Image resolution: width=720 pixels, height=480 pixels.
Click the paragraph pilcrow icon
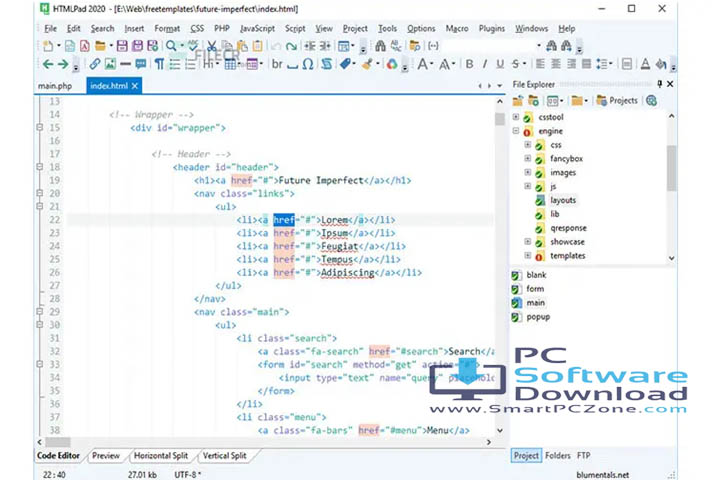coord(158,64)
